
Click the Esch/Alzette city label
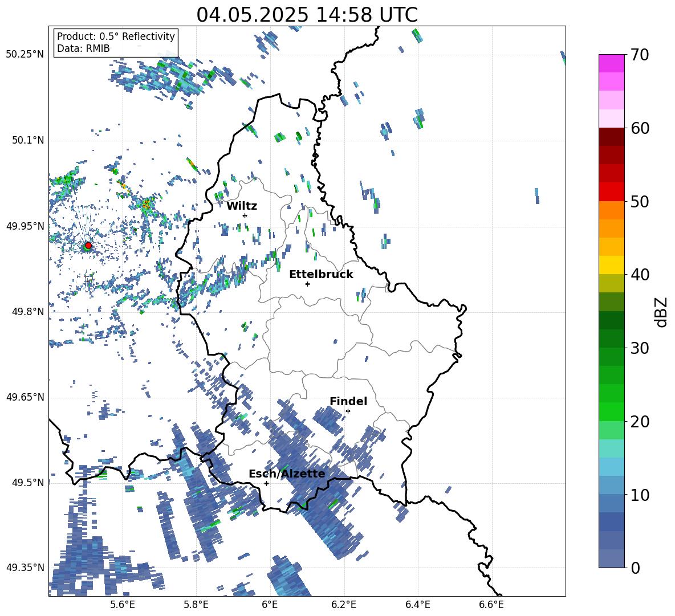tap(287, 474)
